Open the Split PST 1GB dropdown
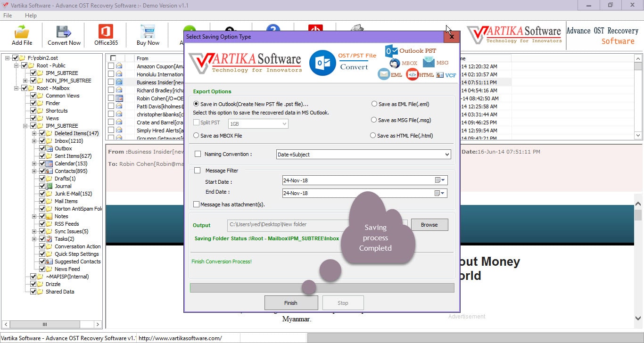Screen dimensions: 644x343 pos(258,123)
